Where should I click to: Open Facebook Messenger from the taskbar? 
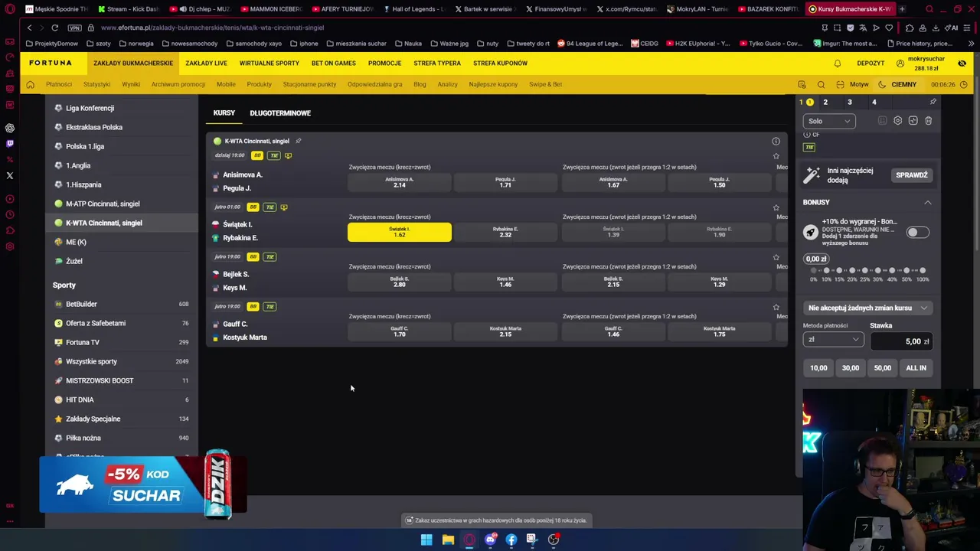coord(511,540)
